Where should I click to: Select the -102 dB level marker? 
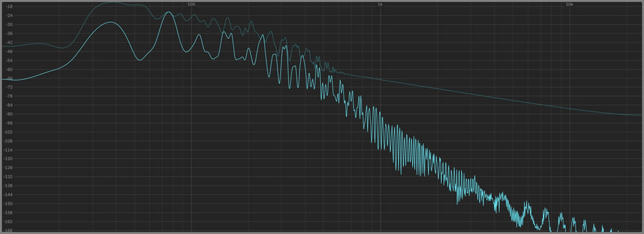8,132
